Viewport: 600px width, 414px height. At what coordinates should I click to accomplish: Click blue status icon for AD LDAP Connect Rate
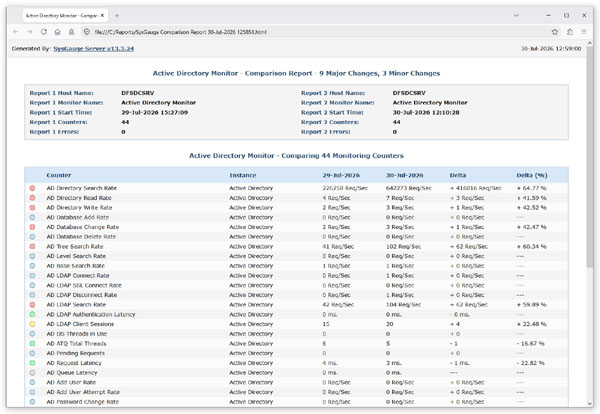33,275
